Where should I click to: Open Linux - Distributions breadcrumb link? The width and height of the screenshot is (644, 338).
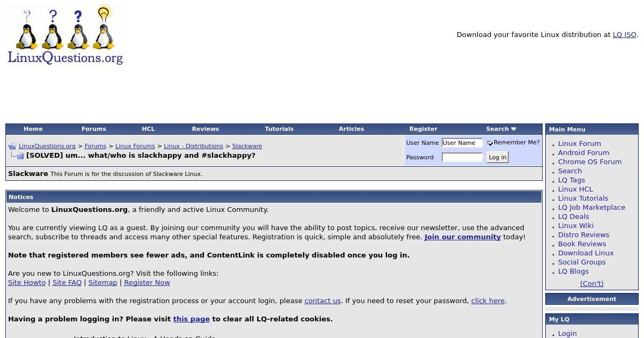point(193,146)
